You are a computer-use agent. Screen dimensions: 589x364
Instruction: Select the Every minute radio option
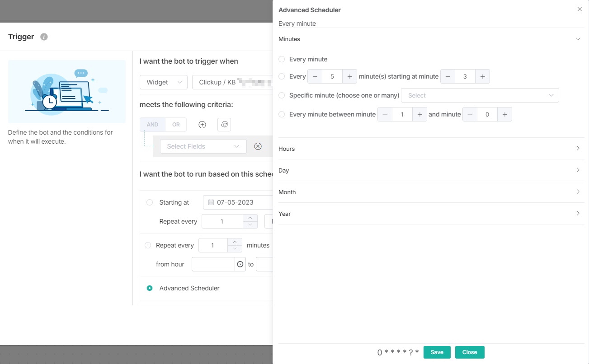pos(282,59)
